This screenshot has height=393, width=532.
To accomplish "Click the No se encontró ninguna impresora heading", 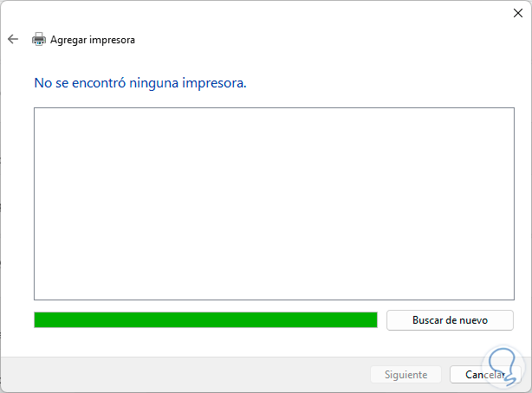I will click(x=140, y=83).
